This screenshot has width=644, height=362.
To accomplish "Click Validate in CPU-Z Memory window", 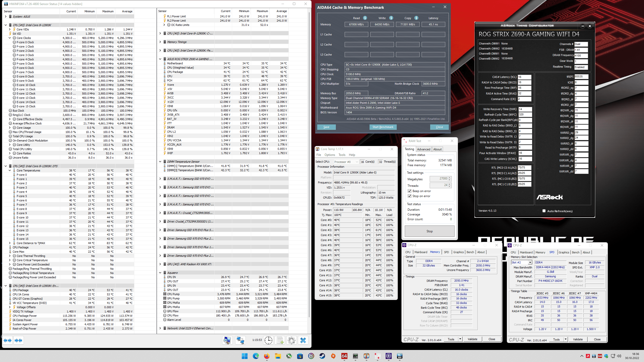I will click(x=472, y=339).
